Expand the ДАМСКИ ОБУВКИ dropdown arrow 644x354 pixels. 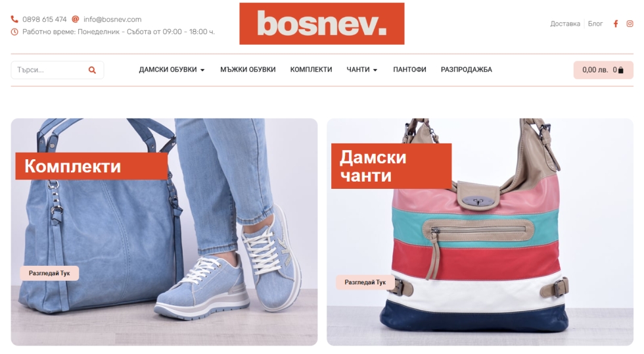tap(202, 70)
